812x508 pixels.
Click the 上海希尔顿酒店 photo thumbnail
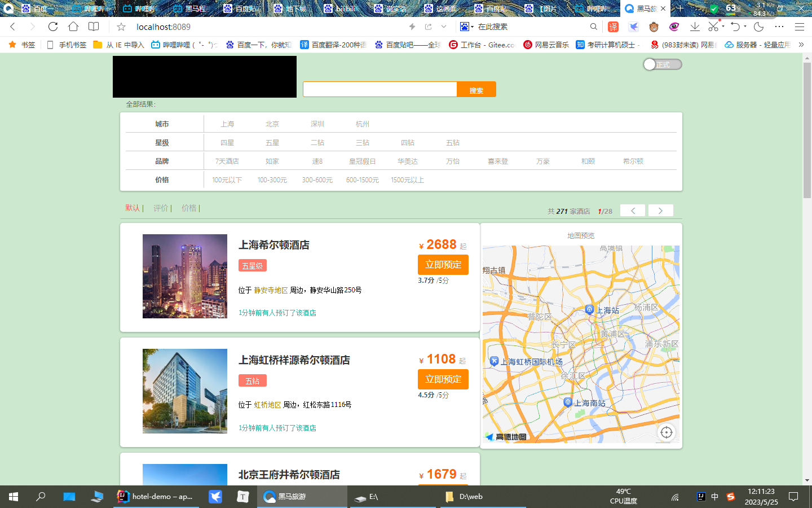pos(185,277)
